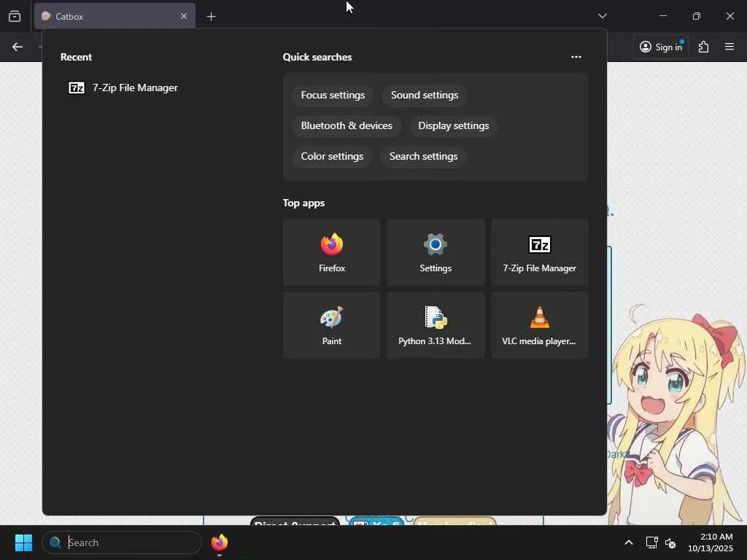Open VLC media player tile
747x560 pixels.
(539, 325)
